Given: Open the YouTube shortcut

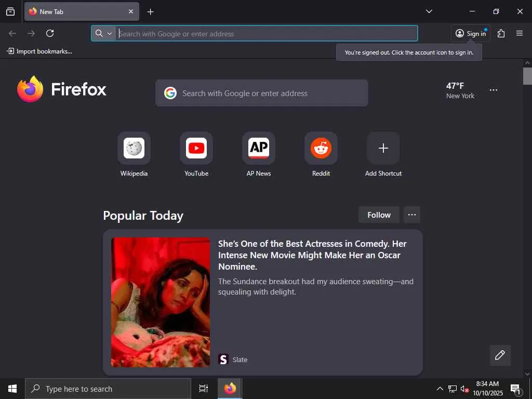Looking at the screenshot, I should pos(196,155).
